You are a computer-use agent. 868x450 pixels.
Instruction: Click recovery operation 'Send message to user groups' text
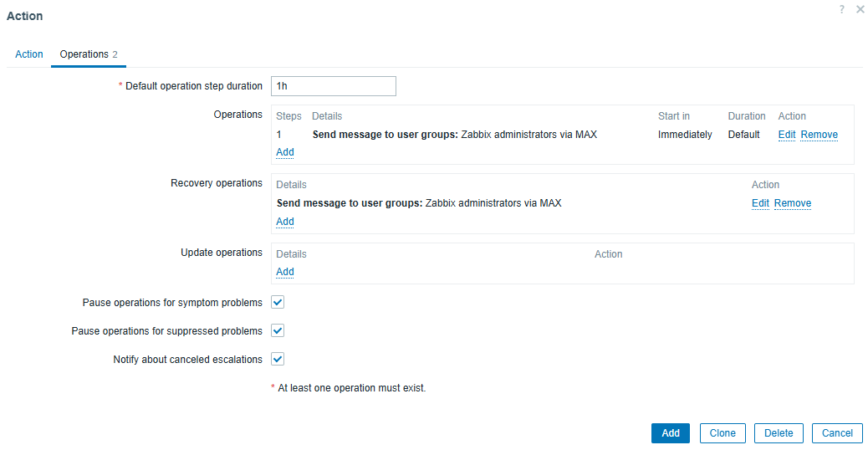(x=350, y=203)
